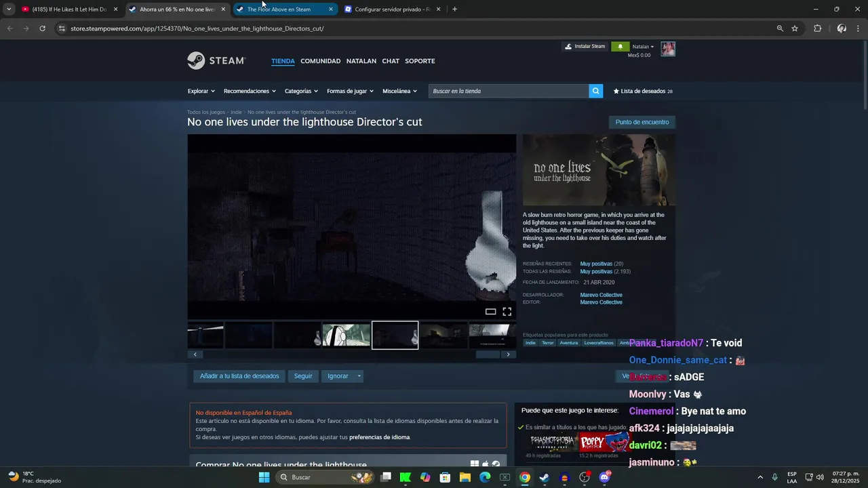868x488 pixels.
Task: Click the Punto de encuentro button
Action: (x=642, y=122)
